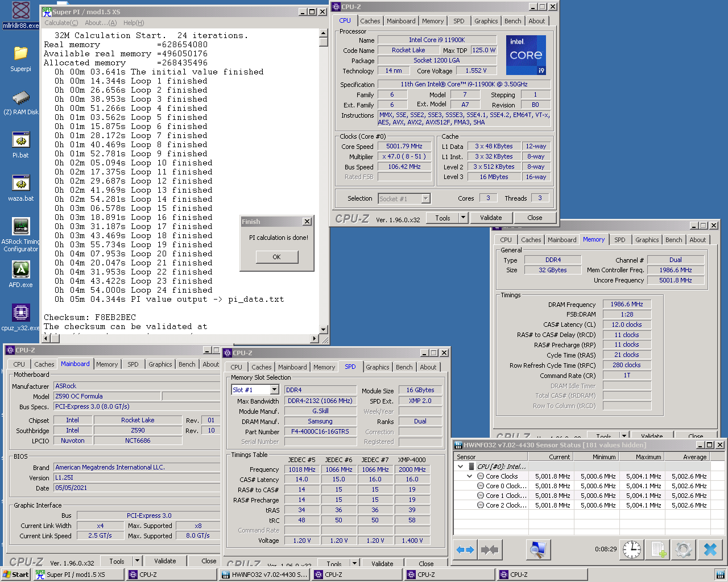Image resolution: width=728 pixels, height=582 pixels.
Task: Select the (Z) RAM Disk desktop icon
Action: 21,102
